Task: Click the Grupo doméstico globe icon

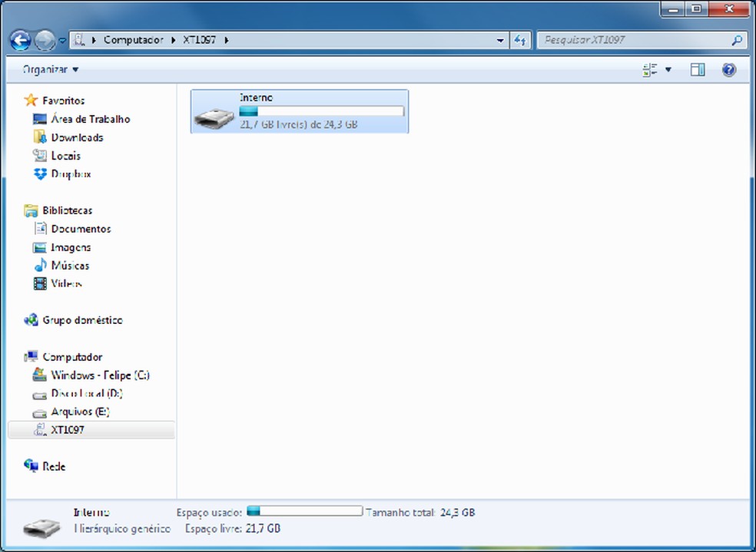Action: pos(31,320)
